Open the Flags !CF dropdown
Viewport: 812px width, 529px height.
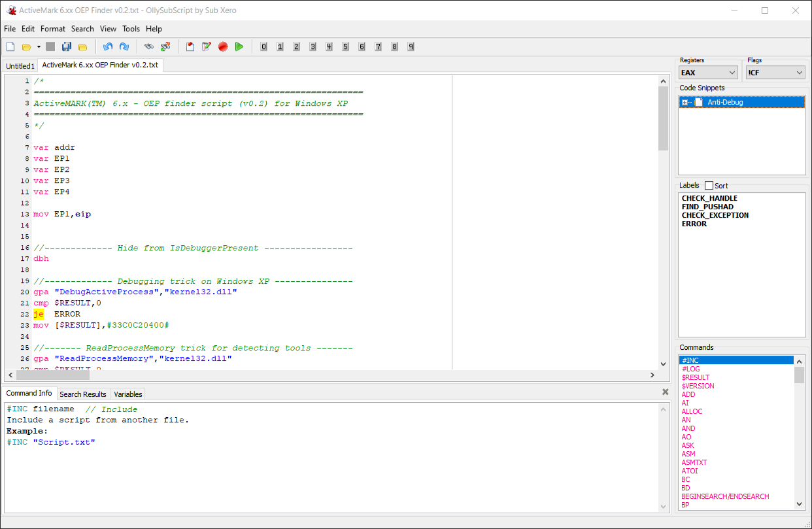pos(775,73)
